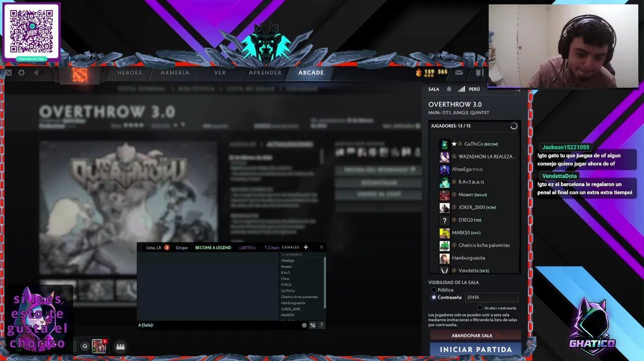Open the HÉROES menu
644x361 pixels.
pyautogui.click(x=129, y=73)
